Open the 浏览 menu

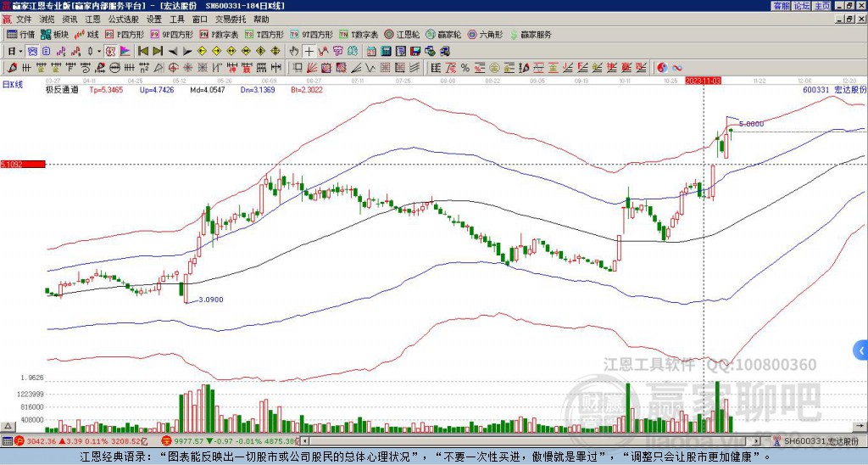point(47,20)
